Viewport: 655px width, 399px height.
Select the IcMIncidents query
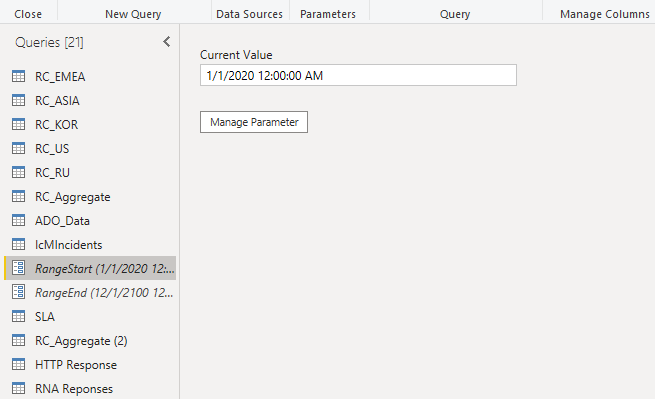click(x=69, y=245)
